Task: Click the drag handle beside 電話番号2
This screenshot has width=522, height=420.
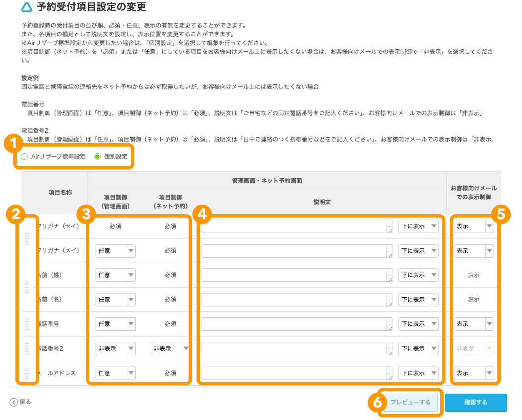Action: [27, 348]
